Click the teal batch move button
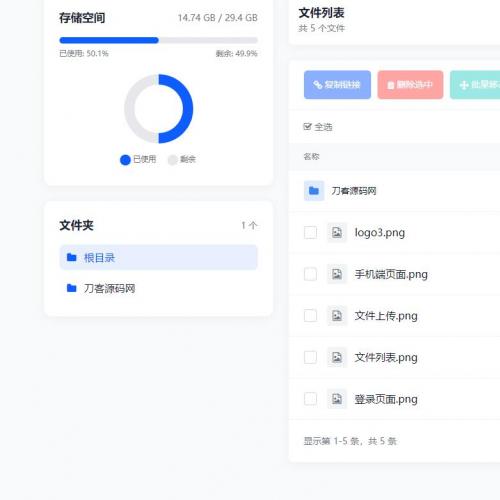Screen dimensions: 500x500 click(475, 85)
